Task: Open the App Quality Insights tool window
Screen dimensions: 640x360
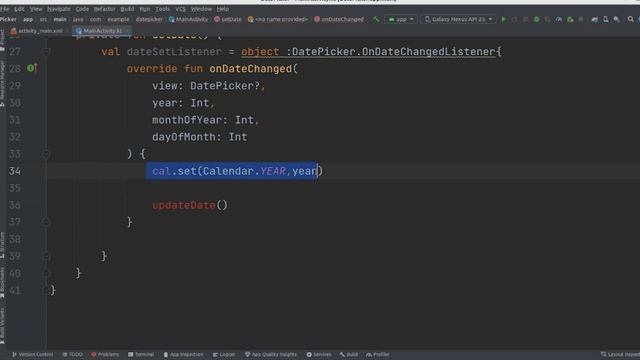Action: pos(271,354)
